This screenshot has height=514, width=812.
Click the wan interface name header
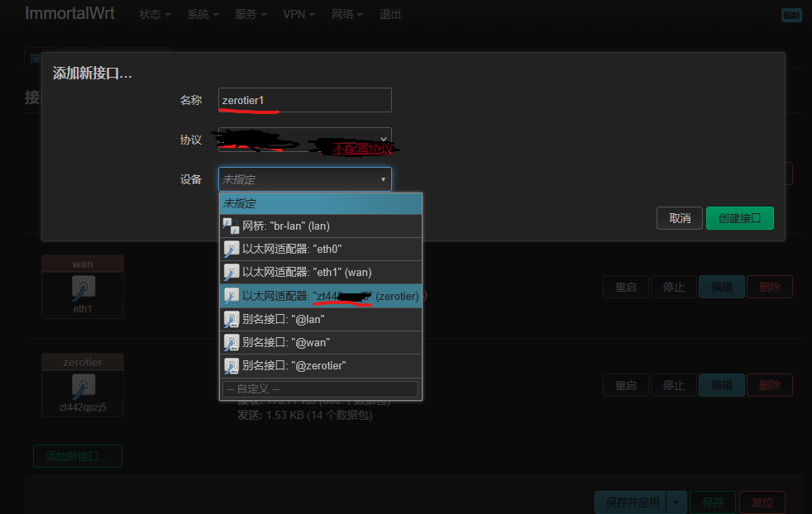[83, 264]
